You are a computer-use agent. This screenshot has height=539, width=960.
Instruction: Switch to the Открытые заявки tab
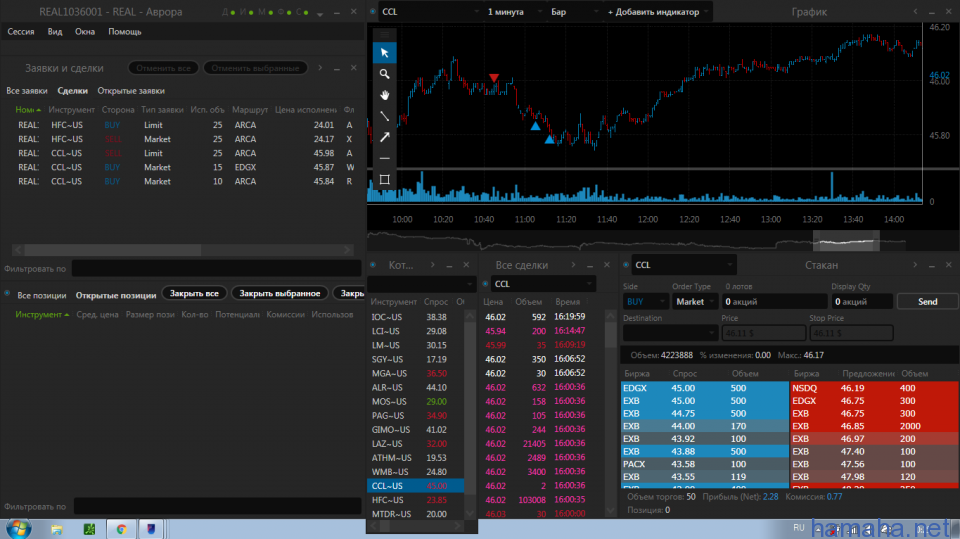(x=131, y=91)
